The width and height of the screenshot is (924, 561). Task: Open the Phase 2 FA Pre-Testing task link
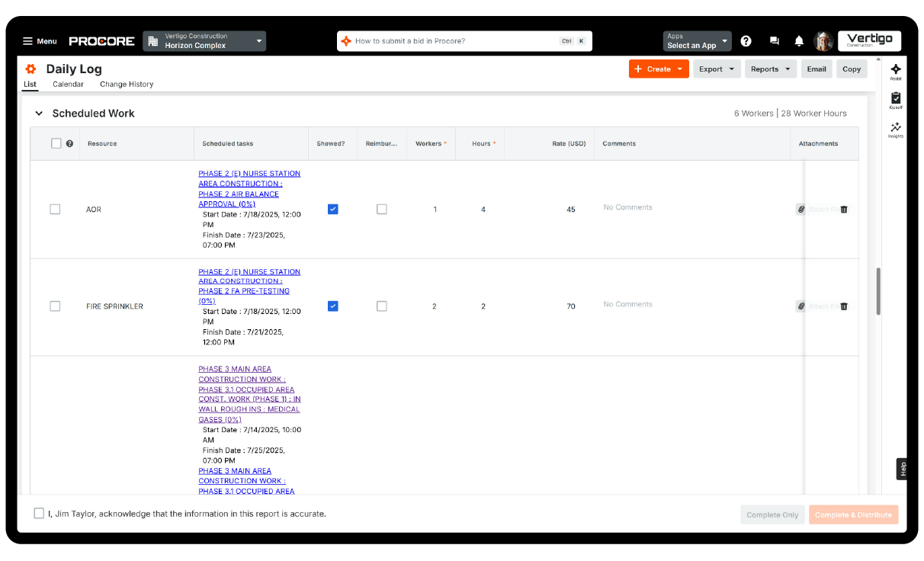pos(249,286)
